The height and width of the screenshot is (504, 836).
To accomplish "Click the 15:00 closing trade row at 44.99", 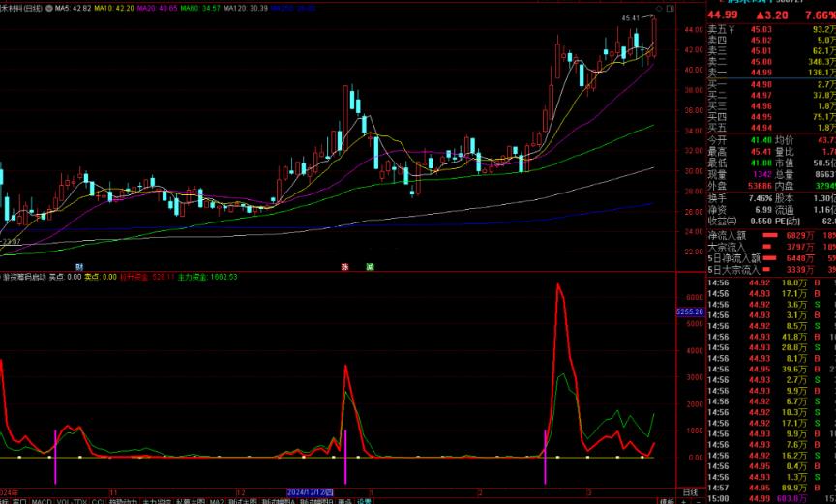I will pos(771,498).
